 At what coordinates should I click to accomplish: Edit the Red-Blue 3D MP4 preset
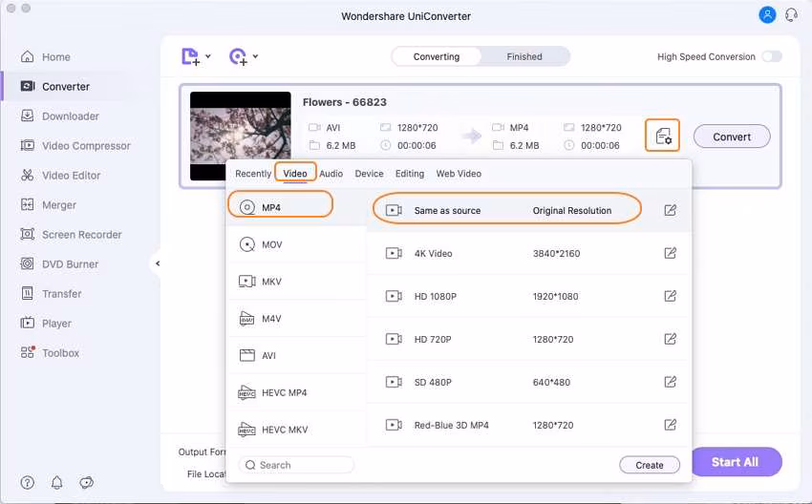(x=670, y=425)
